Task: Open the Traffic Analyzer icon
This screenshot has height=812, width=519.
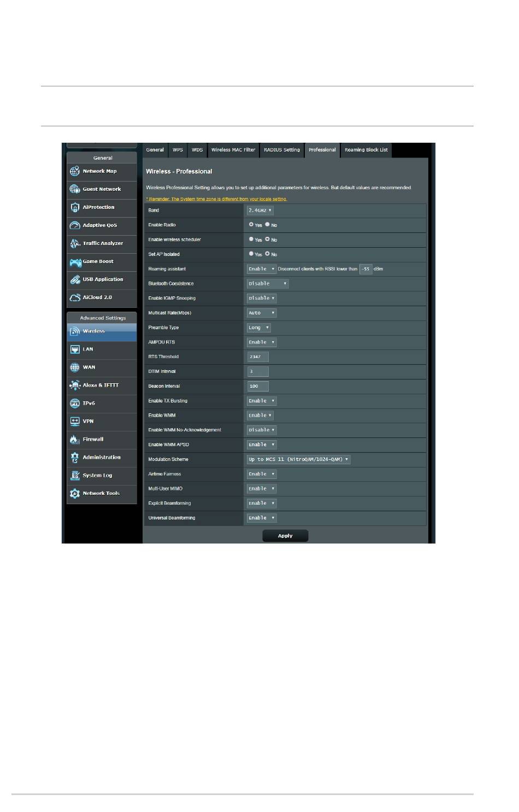Action: 75,243
